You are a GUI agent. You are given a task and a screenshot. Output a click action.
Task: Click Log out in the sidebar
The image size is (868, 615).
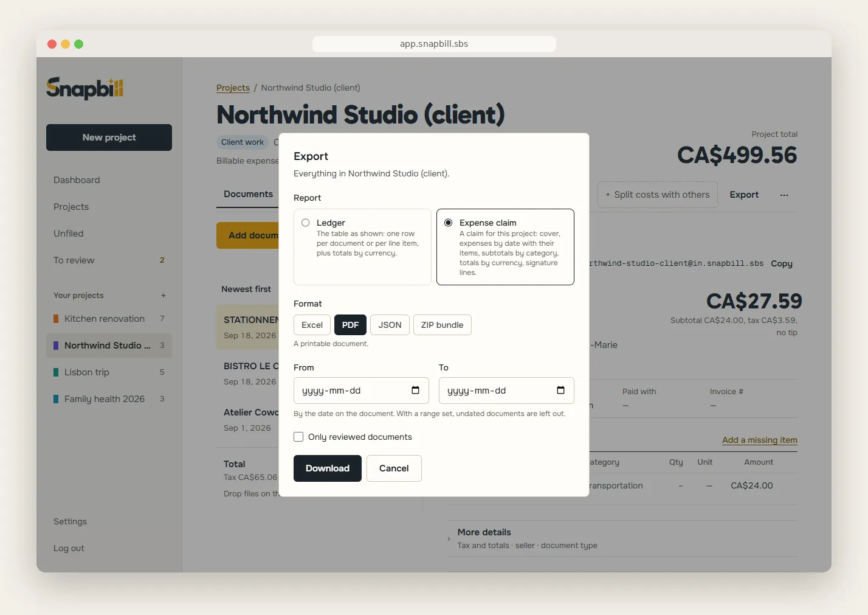click(x=69, y=548)
